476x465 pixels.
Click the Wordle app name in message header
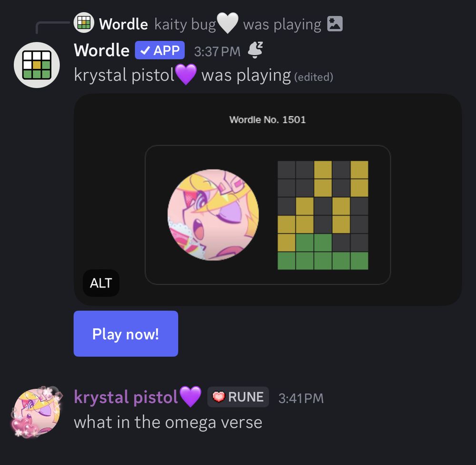[x=101, y=50]
